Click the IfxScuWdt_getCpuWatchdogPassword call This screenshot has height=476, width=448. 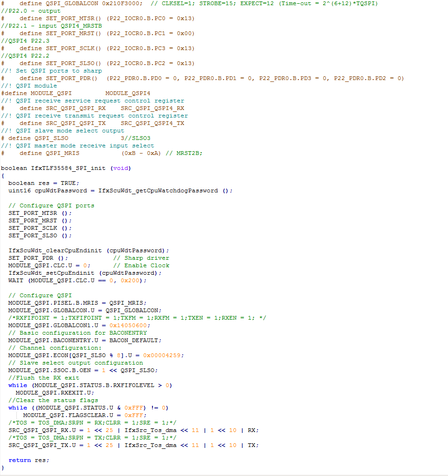click(x=157, y=190)
